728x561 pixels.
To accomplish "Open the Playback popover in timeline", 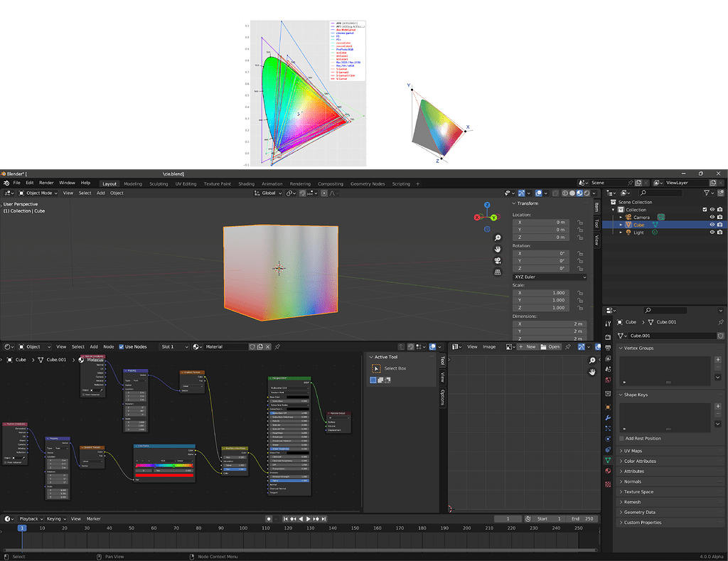I will point(31,519).
